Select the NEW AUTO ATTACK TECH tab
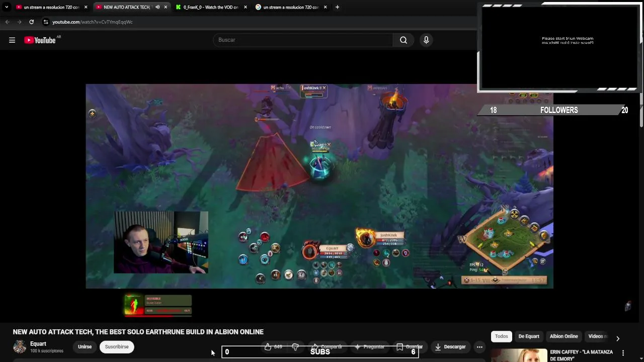The height and width of the screenshot is (362, 644). [126, 7]
